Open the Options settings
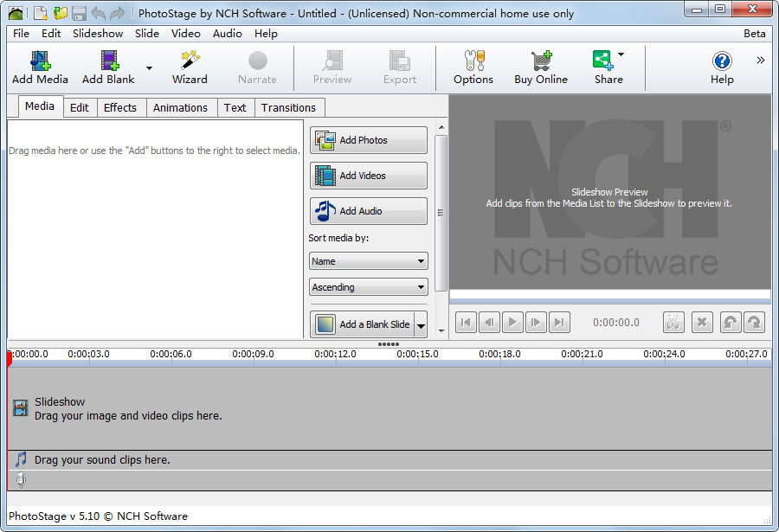Screen dimensions: 779x532 (473, 67)
